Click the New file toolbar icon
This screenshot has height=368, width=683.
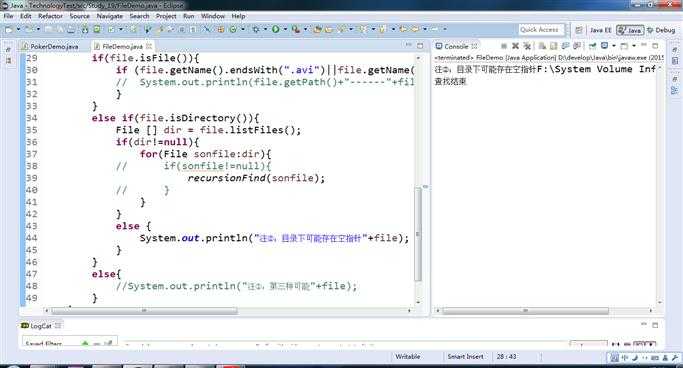pyautogui.click(x=9, y=29)
